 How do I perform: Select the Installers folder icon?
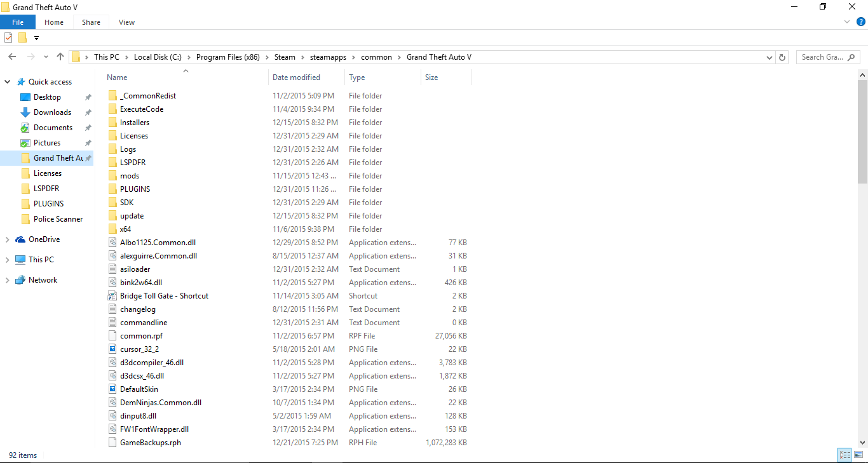112,123
